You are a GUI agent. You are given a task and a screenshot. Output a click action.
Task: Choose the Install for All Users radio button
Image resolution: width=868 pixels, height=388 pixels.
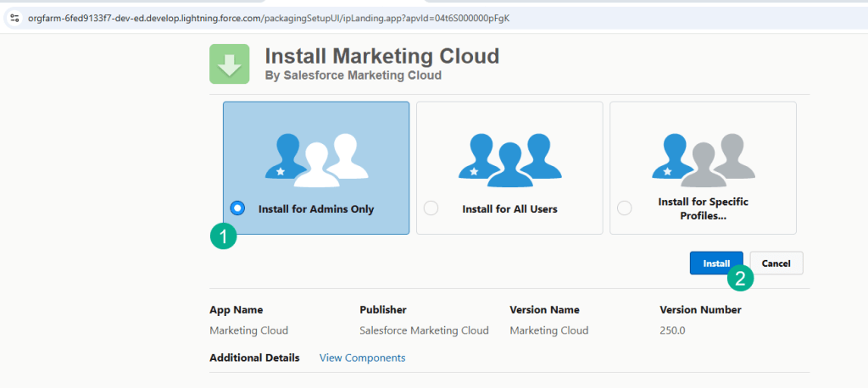[431, 208]
